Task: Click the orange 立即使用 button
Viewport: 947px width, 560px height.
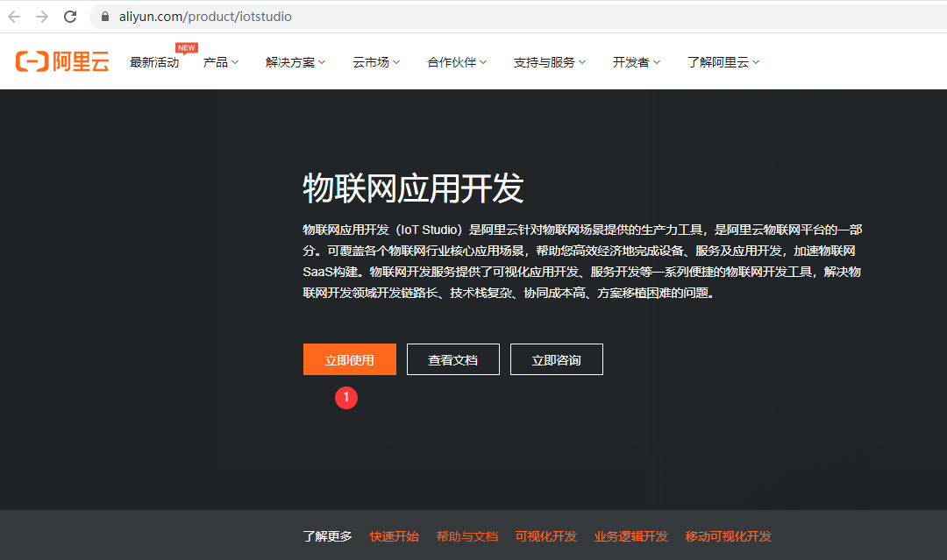Action: 350,359
